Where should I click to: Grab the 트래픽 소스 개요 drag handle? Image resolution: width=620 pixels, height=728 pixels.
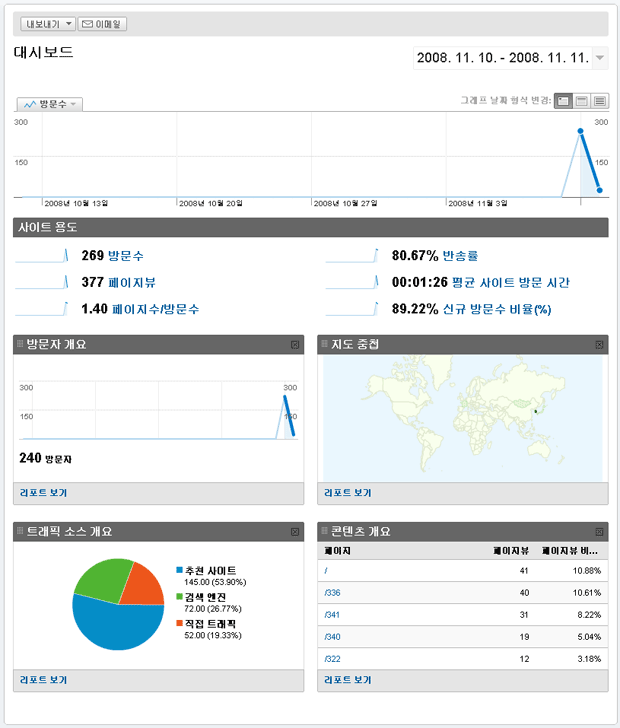(x=20, y=531)
